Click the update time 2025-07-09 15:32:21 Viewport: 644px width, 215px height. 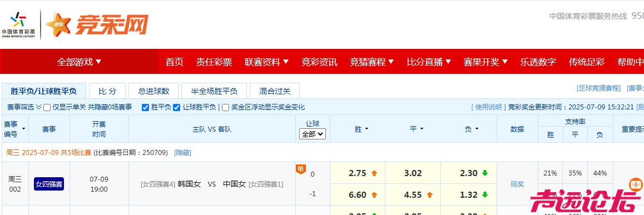coord(601,108)
